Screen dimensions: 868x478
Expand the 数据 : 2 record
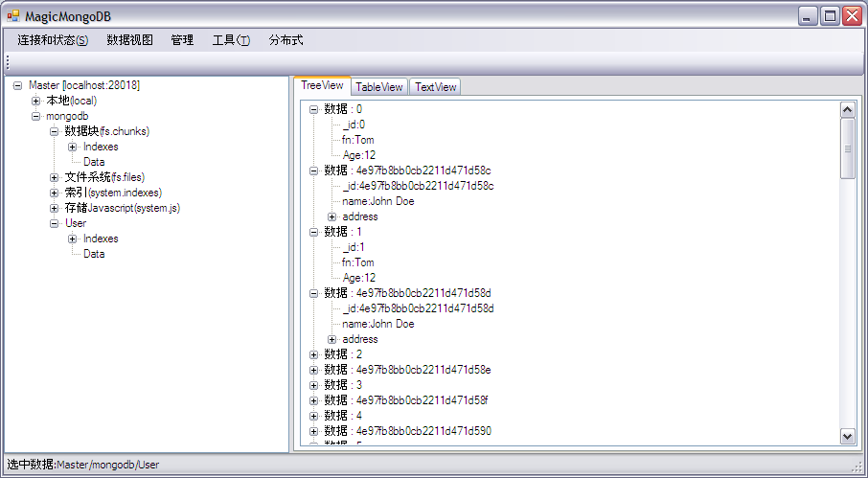click(x=314, y=354)
